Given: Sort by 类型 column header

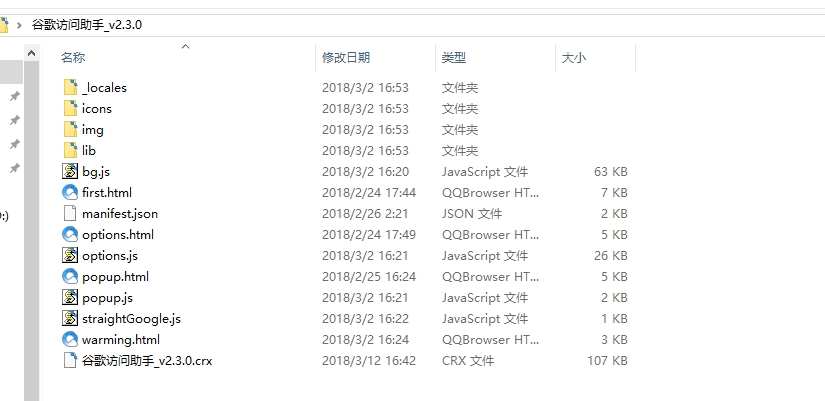Looking at the screenshot, I should click(454, 59).
